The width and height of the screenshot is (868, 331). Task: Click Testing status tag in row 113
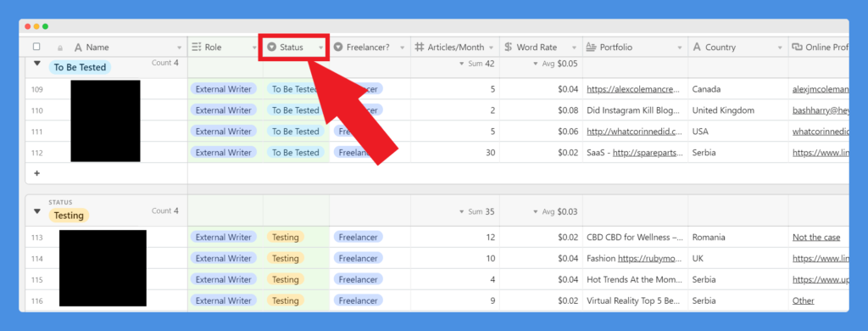pyautogui.click(x=286, y=238)
